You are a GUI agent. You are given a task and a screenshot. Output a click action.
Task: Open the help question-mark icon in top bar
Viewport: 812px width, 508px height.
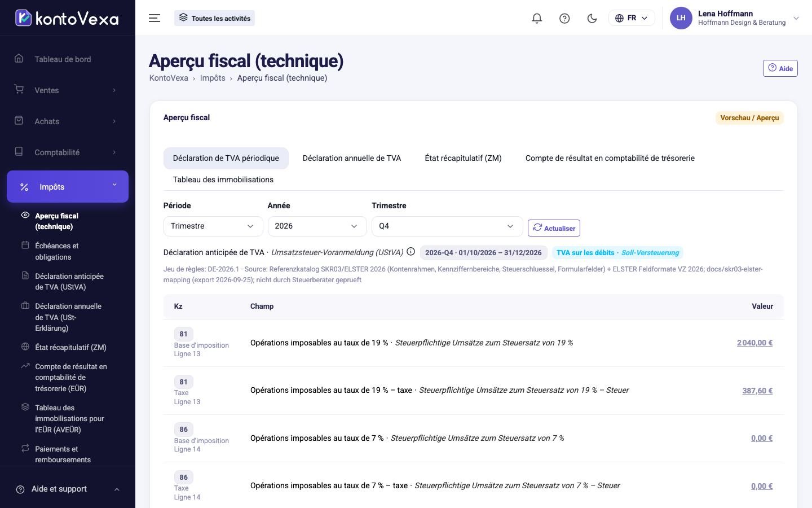click(x=564, y=18)
